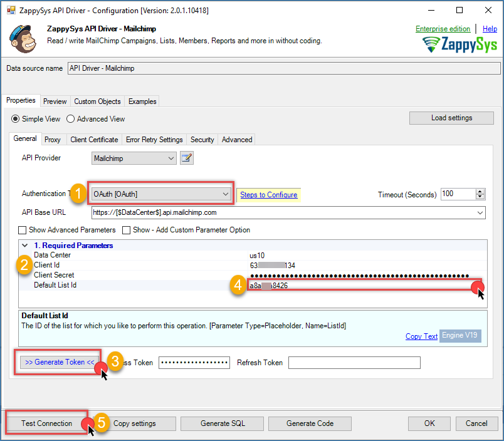The height and width of the screenshot is (441, 504).
Task: Click the Timeout seconds input field
Action: [458, 194]
